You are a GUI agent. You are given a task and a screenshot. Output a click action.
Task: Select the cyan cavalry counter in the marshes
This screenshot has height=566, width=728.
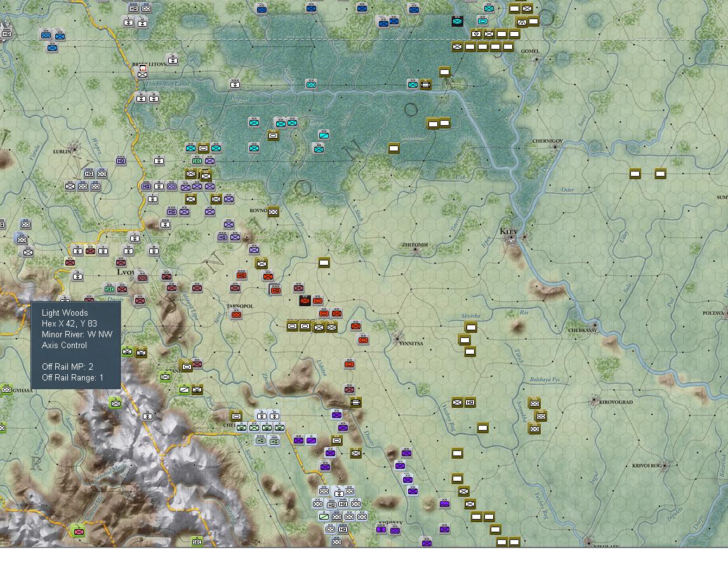coord(324,135)
